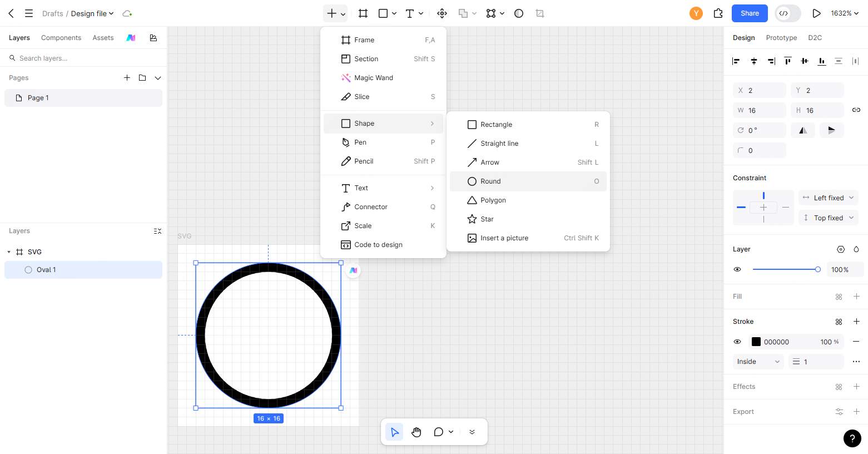
Task: Hide the layer with opacity eye icon
Action: (737, 269)
